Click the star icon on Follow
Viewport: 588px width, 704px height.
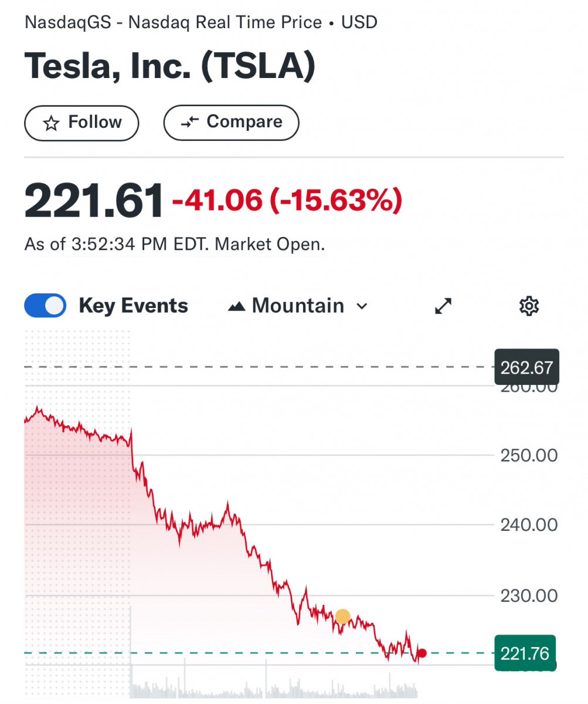pyautogui.click(x=52, y=123)
